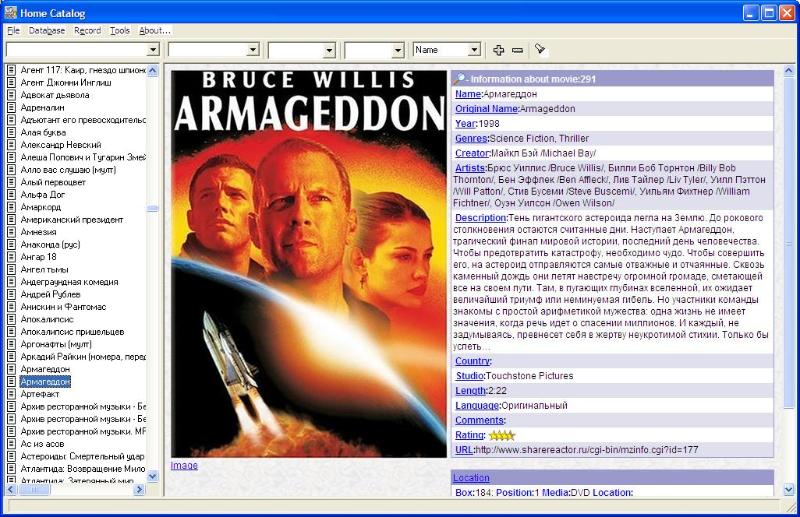Click the record icon beside Артефакт

click(11, 394)
